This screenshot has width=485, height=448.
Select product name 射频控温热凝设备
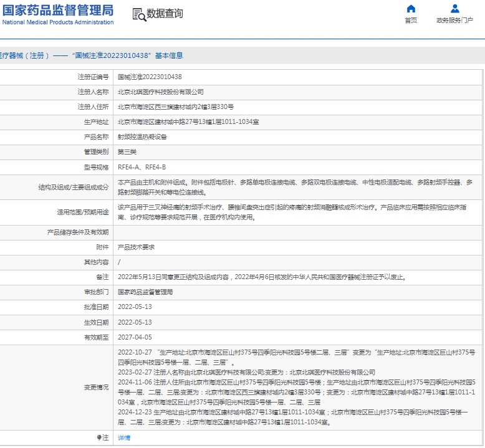tap(142, 137)
